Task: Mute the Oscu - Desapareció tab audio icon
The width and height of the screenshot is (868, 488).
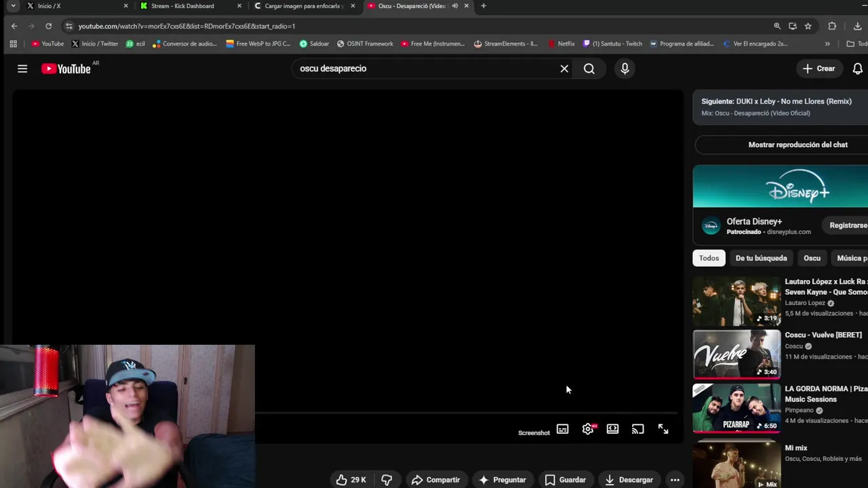Action: [454, 6]
